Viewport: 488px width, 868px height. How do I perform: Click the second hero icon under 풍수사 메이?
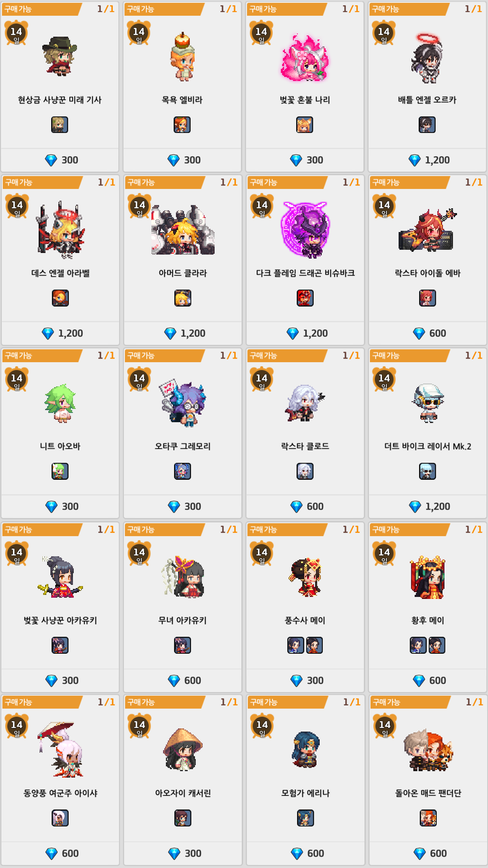click(x=314, y=645)
